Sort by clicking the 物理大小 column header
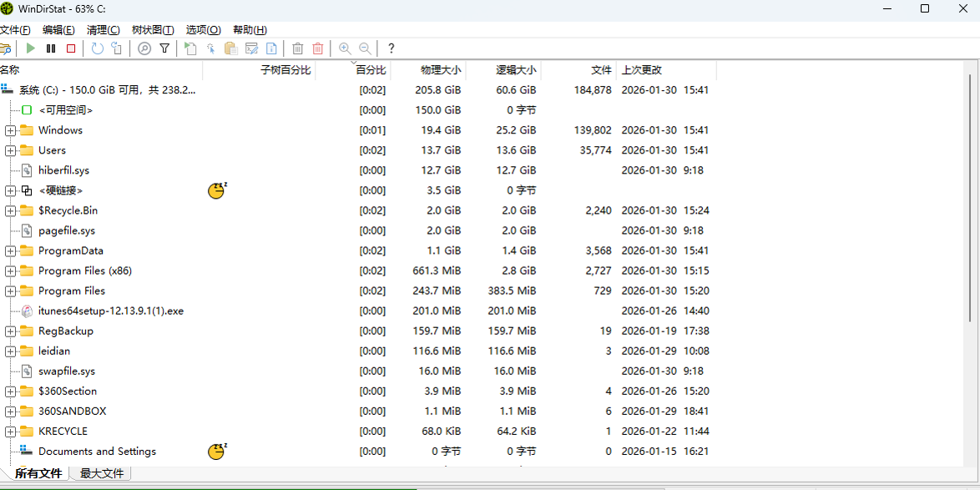Screen dimensions: 980x490 [x=442, y=70]
